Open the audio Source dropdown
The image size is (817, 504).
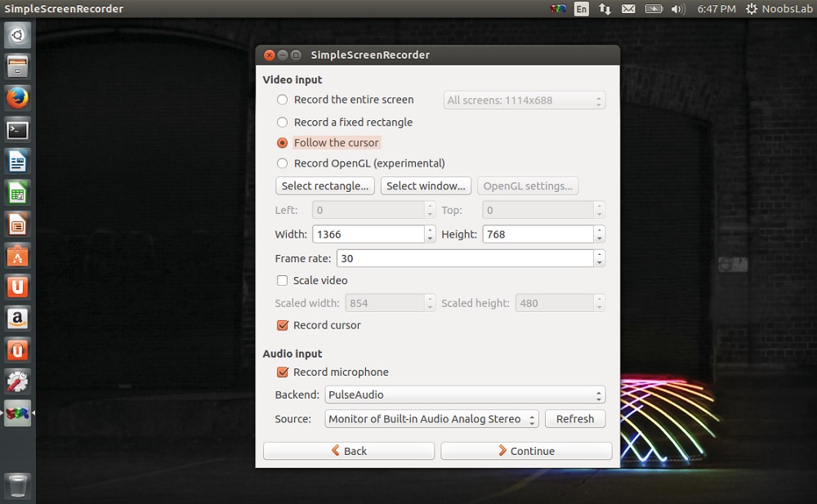click(x=431, y=419)
